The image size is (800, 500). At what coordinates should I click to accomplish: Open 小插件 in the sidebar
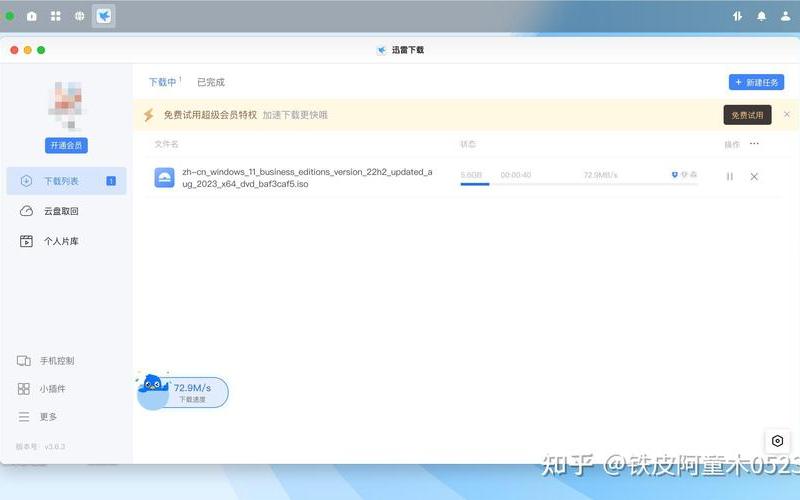tap(42, 389)
